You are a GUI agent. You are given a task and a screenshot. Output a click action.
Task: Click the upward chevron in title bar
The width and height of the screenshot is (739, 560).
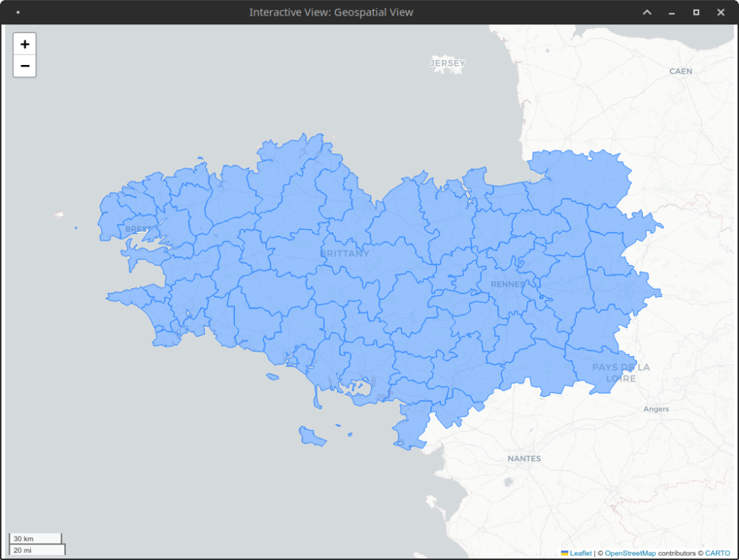pos(647,13)
